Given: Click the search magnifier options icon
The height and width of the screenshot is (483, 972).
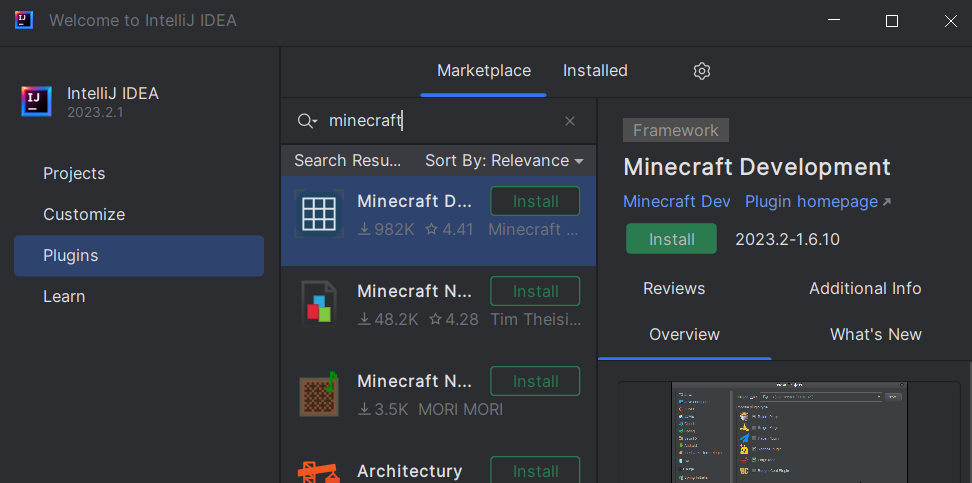Looking at the screenshot, I should tap(307, 121).
